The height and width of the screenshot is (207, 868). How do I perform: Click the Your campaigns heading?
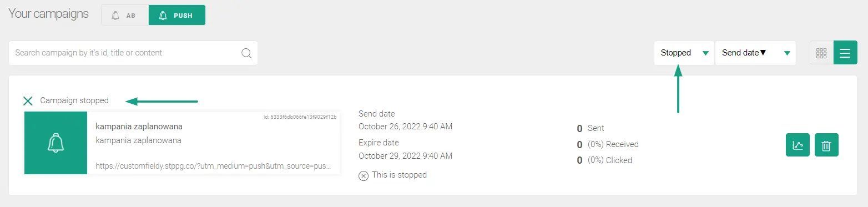tap(48, 14)
